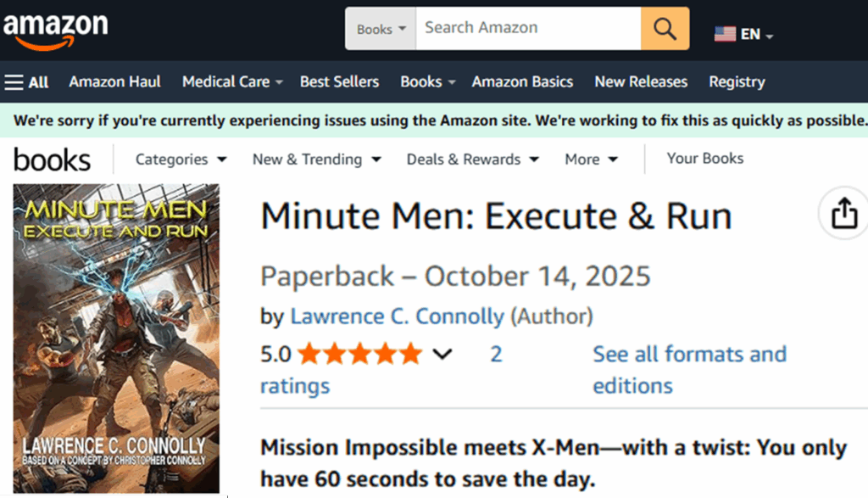Click the Minute Men book cover image

[x=116, y=339]
